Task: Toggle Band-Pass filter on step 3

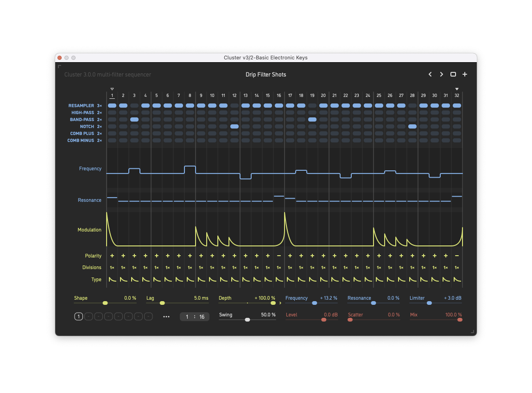Action: point(134,120)
